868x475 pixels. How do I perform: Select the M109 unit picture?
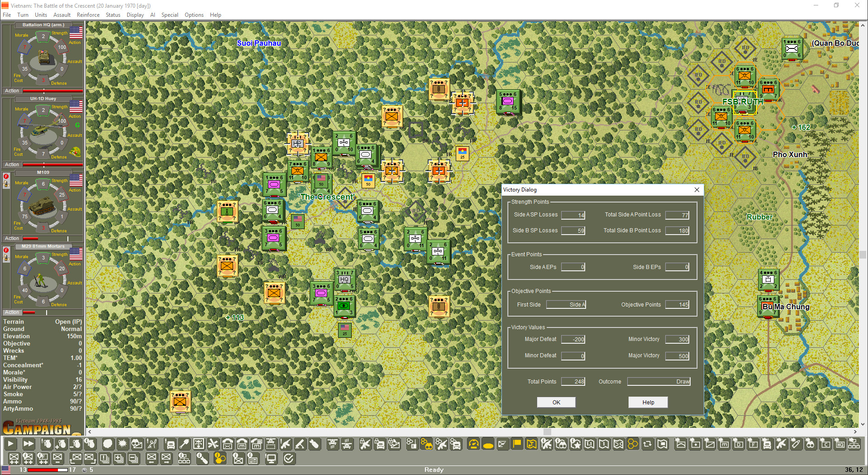43,206
